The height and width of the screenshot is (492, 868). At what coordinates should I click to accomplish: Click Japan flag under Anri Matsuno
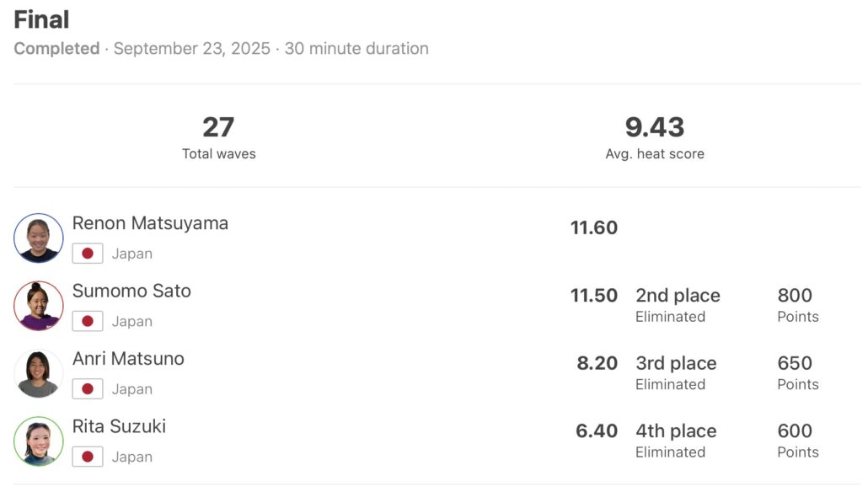tap(88, 388)
